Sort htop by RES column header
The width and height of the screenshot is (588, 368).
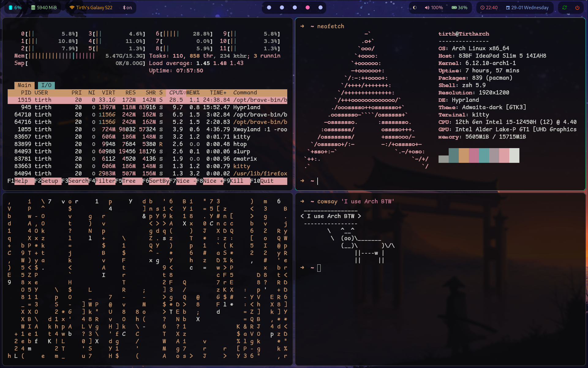[x=130, y=93]
